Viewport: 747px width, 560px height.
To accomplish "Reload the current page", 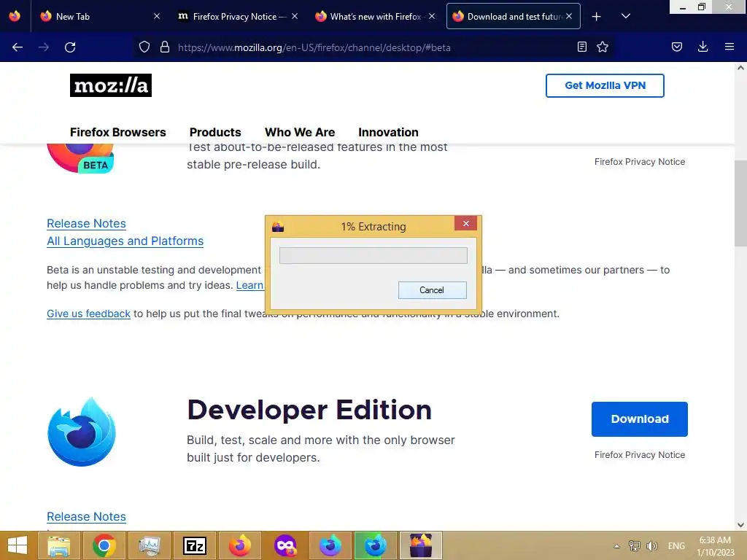I will click(x=70, y=47).
